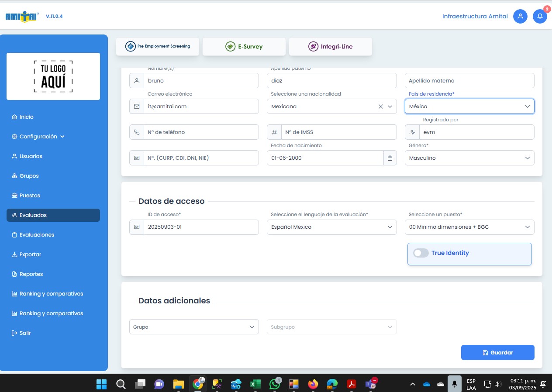Click the Guardar button
552x392 pixels.
tap(497, 353)
